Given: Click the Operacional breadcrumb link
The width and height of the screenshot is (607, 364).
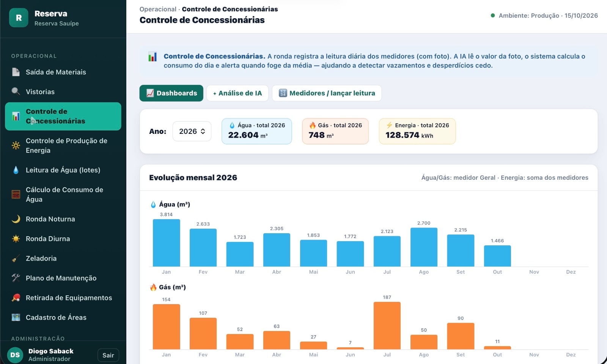Looking at the screenshot, I should (x=158, y=9).
